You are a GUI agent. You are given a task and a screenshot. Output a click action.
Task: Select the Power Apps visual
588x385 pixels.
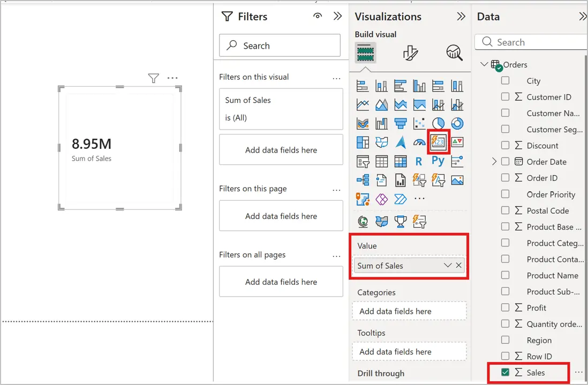[381, 199]
